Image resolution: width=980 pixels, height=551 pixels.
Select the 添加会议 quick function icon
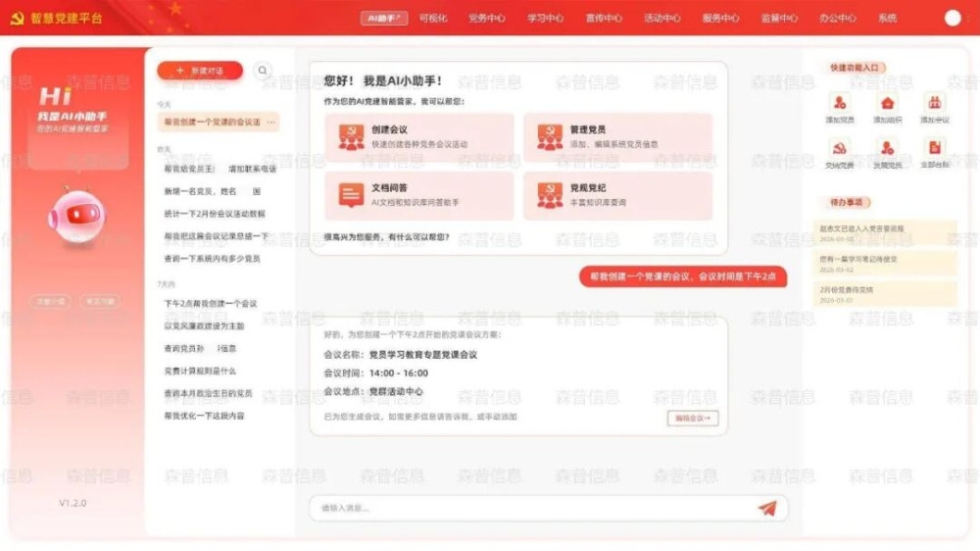pos(935,104)
